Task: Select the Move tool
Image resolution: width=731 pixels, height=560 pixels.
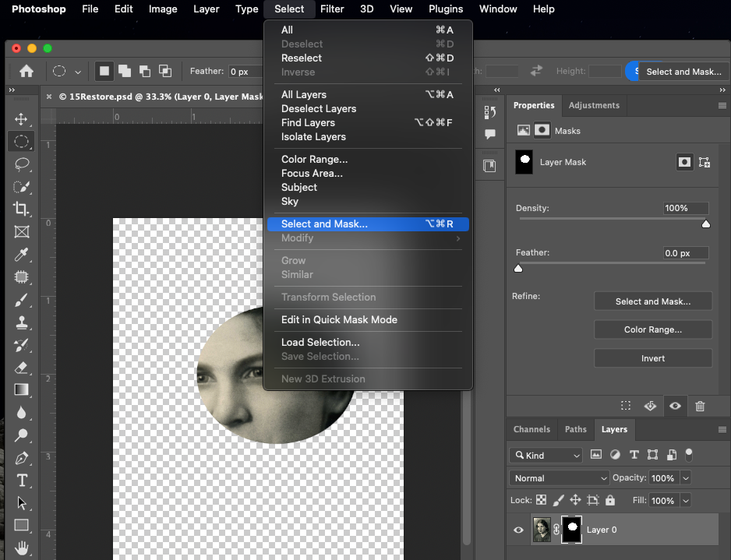Action: point(22,118)
